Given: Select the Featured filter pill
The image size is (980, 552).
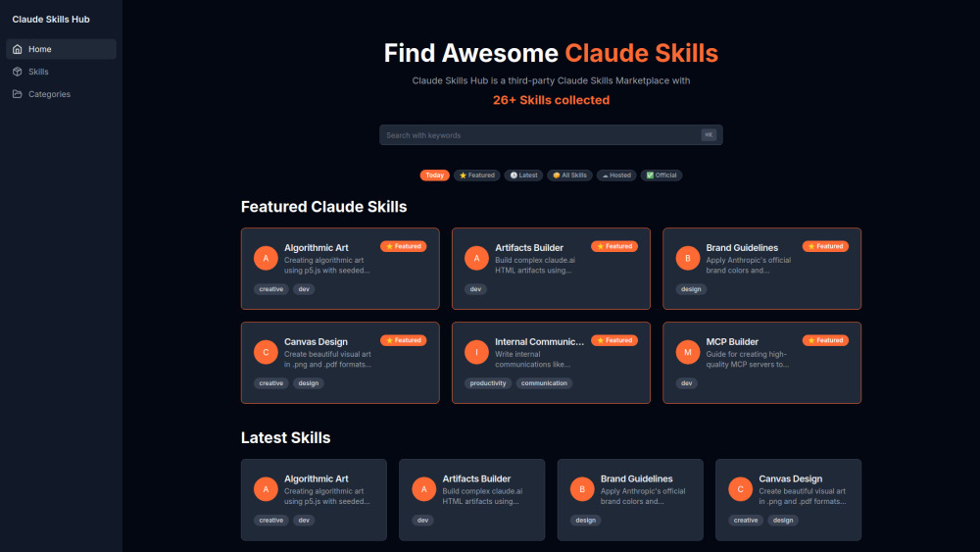Looking at the screenshot, I should pos(477,176).
